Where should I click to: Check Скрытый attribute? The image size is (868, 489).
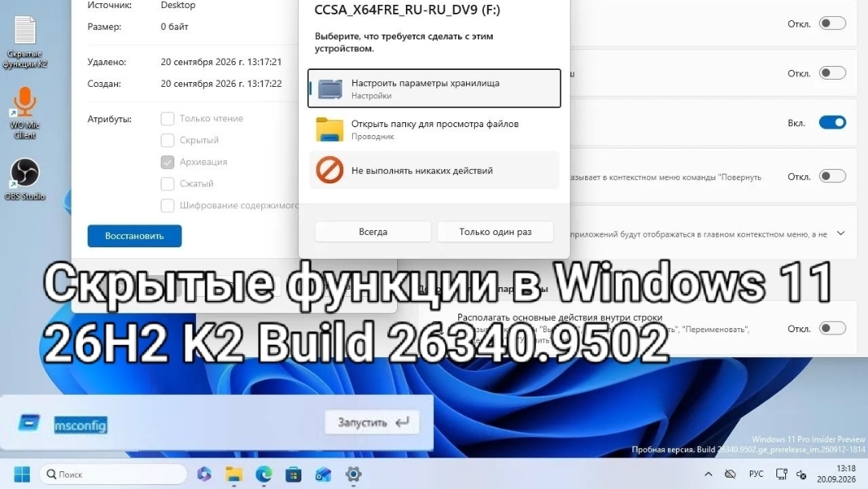pos(167,140)
